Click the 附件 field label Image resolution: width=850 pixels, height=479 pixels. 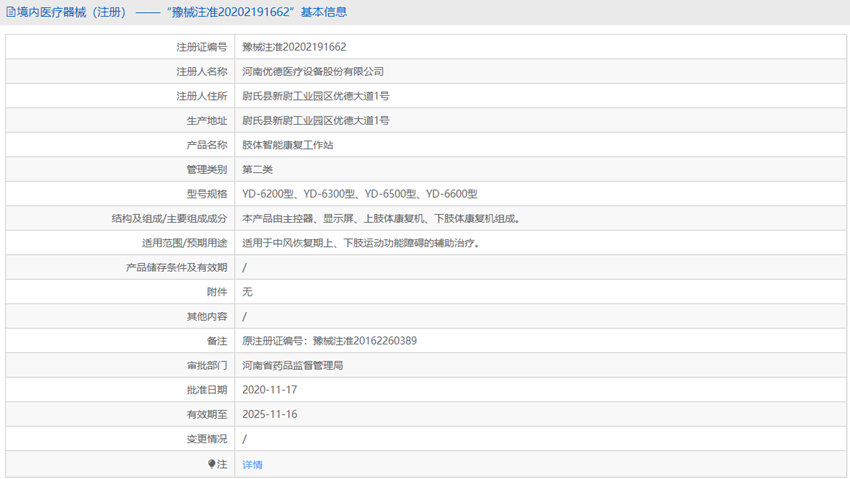pos(217,292)
